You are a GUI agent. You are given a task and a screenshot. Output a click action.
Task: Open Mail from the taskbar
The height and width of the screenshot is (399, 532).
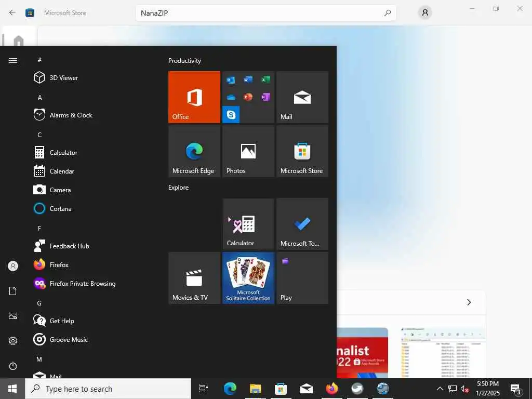(307, 389)
